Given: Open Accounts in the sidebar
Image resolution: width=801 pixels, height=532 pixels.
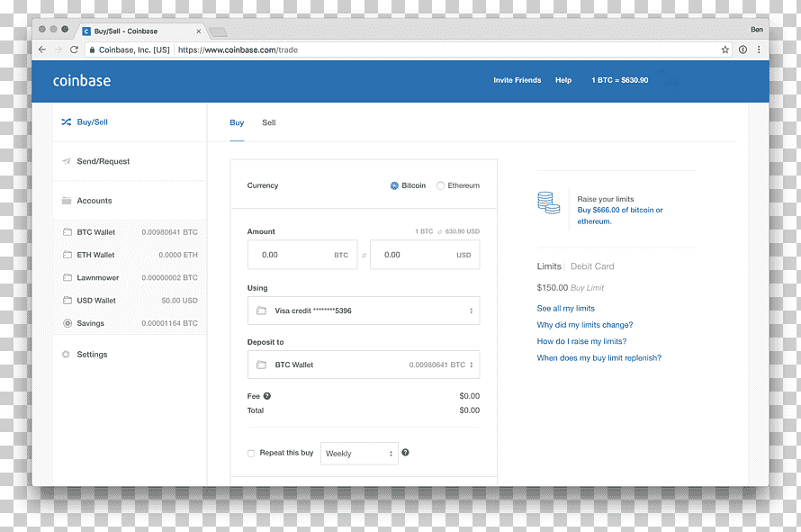Looking at the screenshot, I should [130, 201].
